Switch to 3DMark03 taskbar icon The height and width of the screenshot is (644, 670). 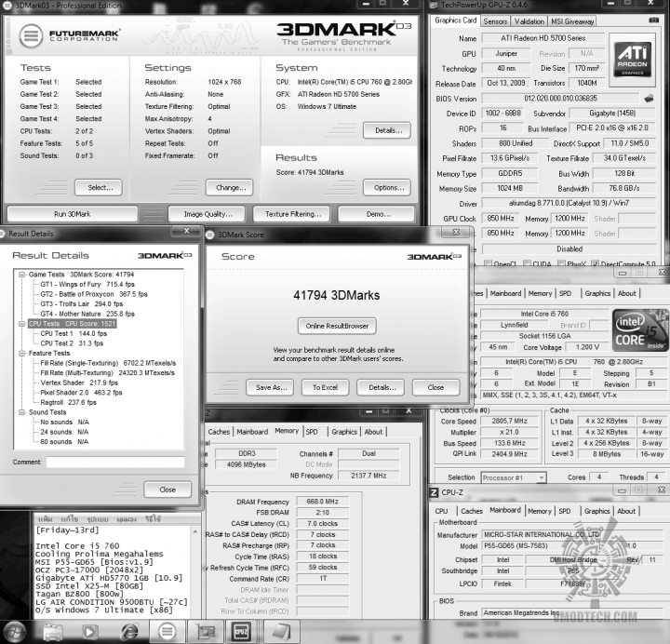(x=167, y=632)
